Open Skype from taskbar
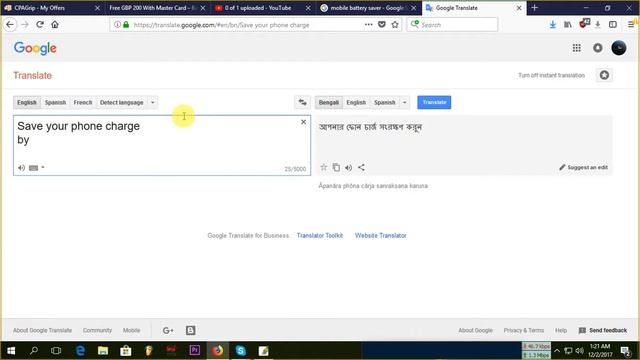 pyautogui.click(x=241, y=351)
